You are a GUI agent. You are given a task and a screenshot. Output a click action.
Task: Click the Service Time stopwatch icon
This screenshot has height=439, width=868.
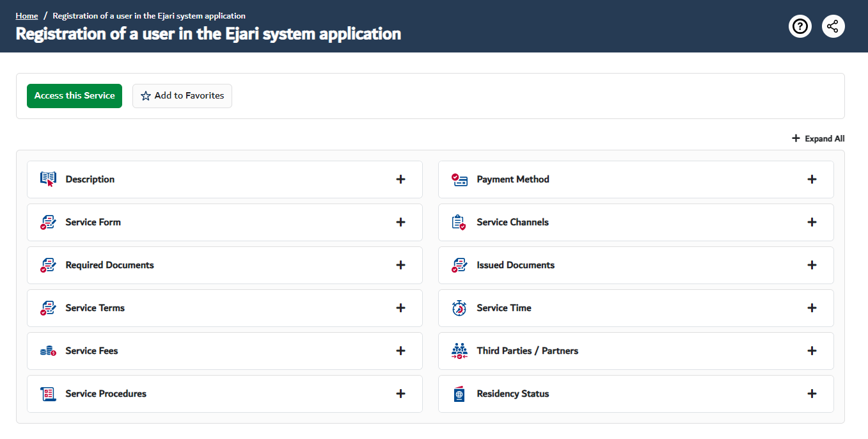459,308
